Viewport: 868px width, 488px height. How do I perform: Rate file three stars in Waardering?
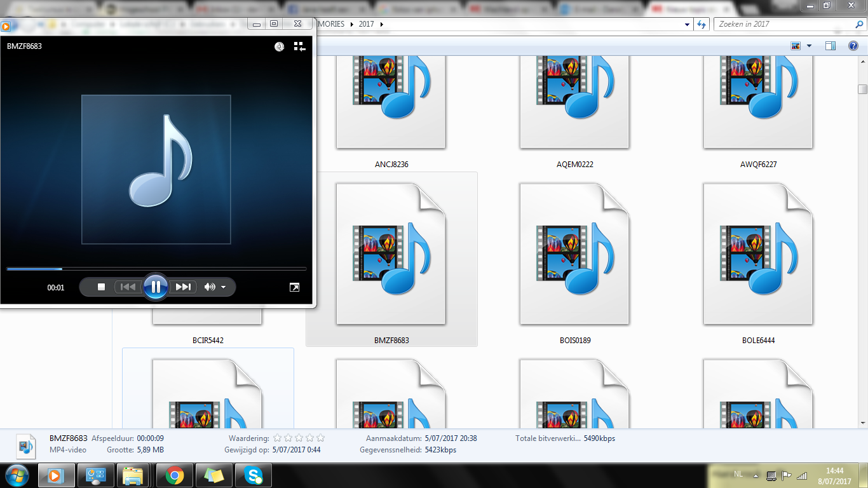tap(299, 438)
